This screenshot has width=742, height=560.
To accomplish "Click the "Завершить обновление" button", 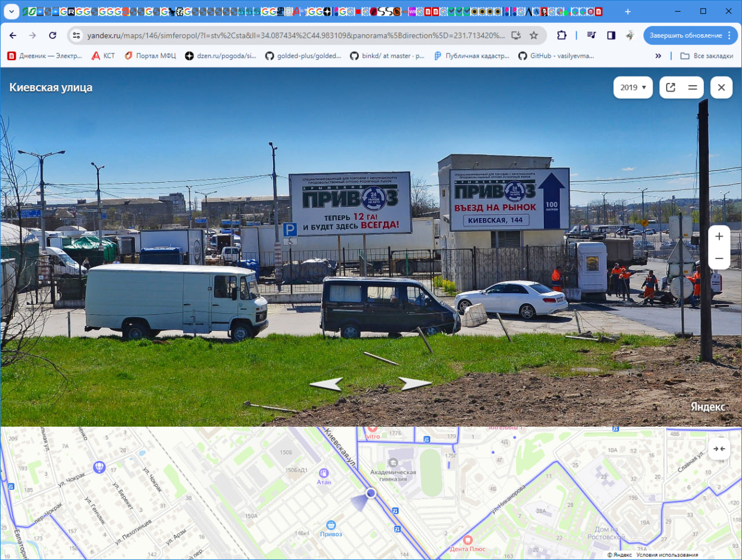I will pos(690,35).
